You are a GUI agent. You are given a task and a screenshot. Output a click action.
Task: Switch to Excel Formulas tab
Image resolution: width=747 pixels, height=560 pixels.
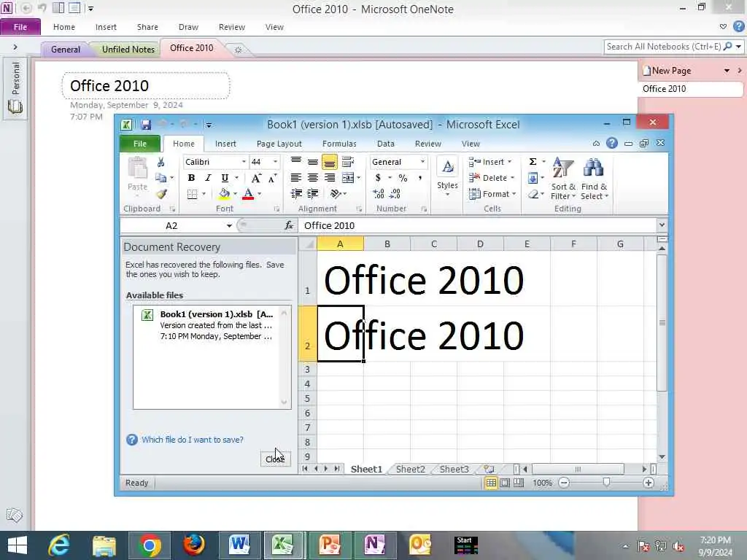(339, 144)
